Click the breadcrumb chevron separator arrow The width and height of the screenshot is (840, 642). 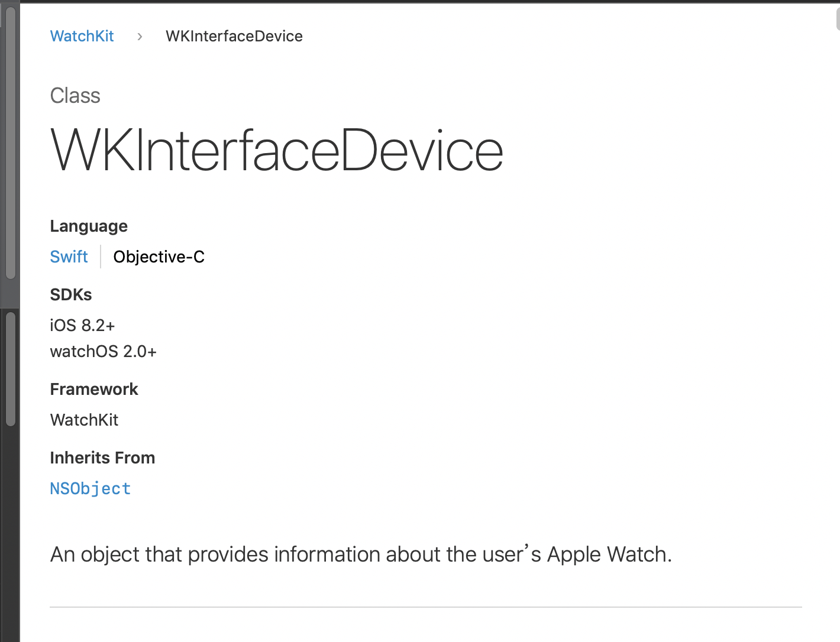(x=140, y=37)
